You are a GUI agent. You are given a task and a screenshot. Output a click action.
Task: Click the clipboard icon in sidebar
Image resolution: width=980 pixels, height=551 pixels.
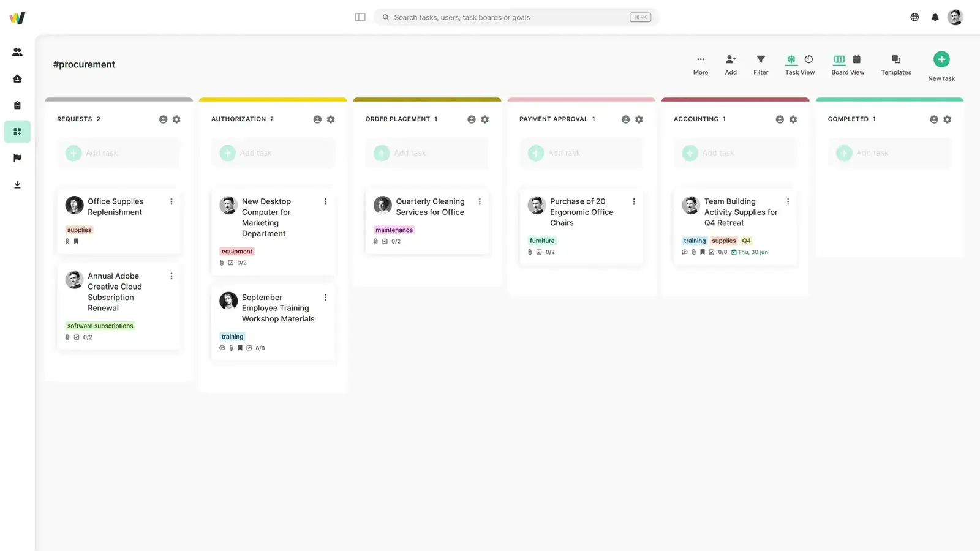coord(17,105)
